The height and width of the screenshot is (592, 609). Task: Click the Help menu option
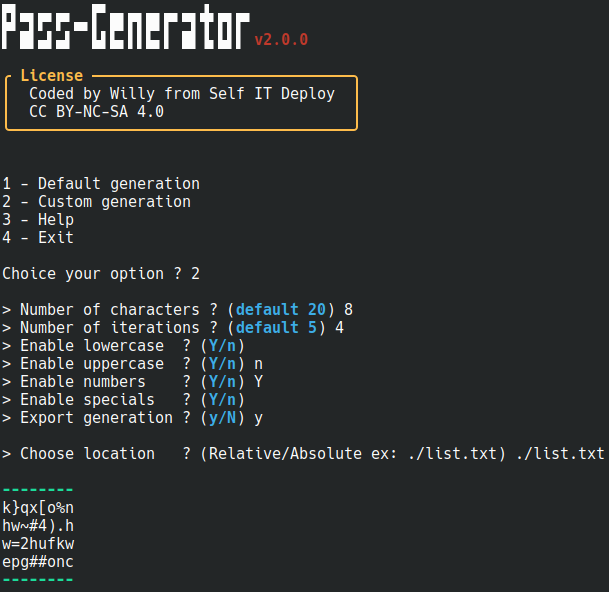coord(38,220)
